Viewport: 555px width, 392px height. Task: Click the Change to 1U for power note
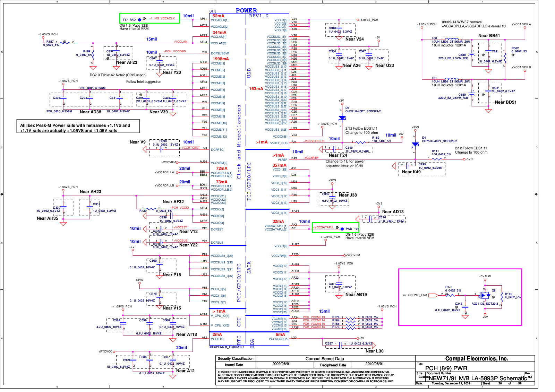coord(345,162)
